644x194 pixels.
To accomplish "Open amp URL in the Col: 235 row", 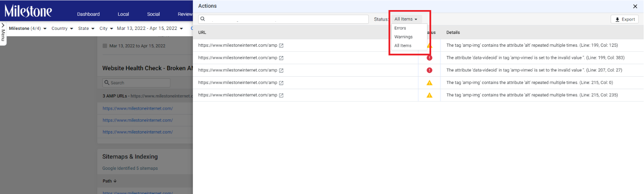I will coord(237,95).
